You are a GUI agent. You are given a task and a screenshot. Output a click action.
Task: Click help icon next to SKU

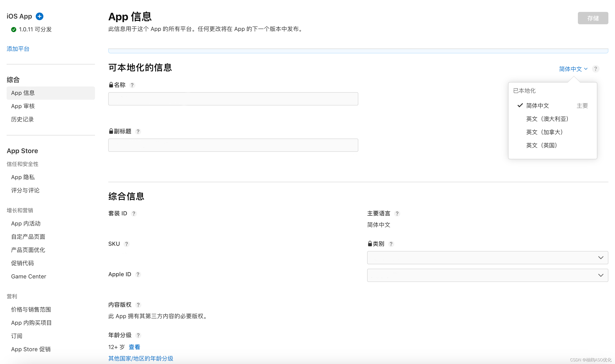pyautogui.click(x=127, y=244)
